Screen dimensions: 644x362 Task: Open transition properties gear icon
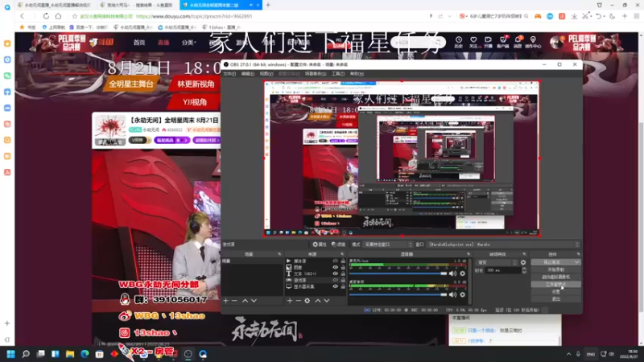tap(523, 262)
